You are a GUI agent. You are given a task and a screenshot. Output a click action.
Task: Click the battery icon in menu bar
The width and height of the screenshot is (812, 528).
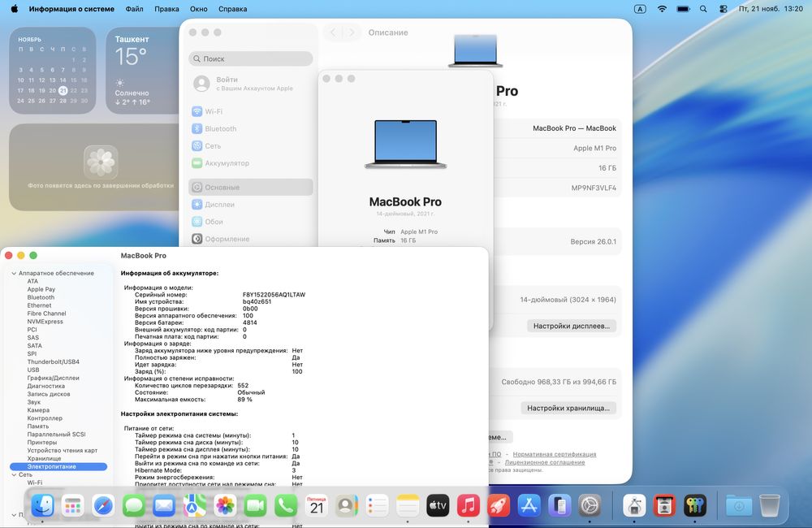point(684,9)
